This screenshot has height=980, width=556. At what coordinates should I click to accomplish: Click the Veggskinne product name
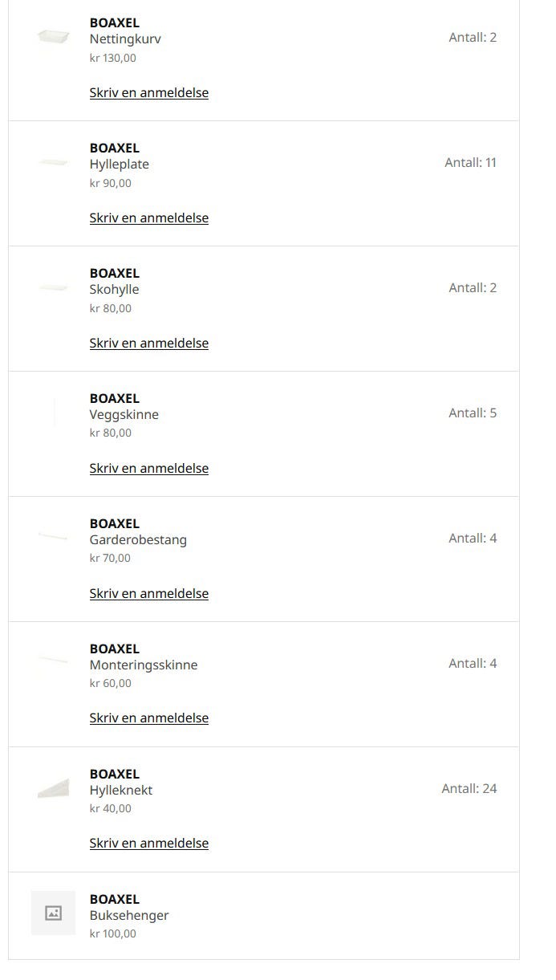(124, 414)
